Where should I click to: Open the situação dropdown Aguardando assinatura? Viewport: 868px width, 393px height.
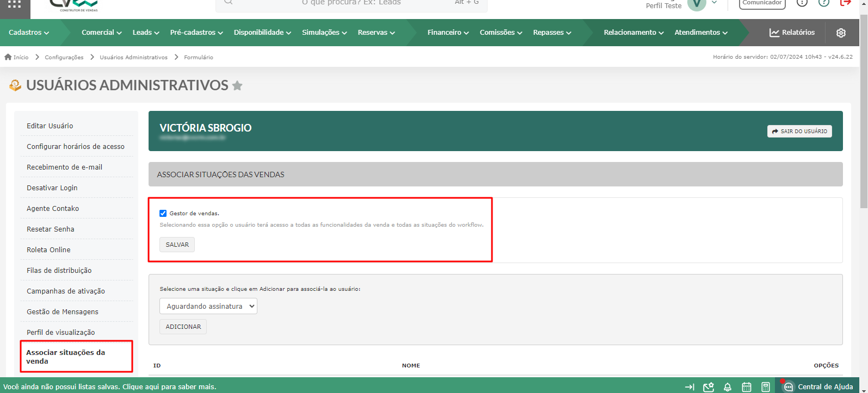click(x=208, y=306)
